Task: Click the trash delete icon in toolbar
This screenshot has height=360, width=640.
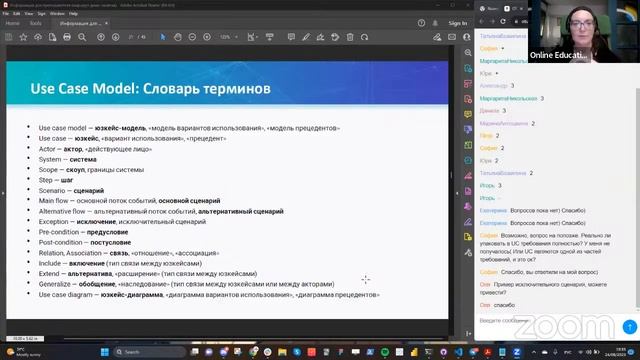Action: (350, 37)
